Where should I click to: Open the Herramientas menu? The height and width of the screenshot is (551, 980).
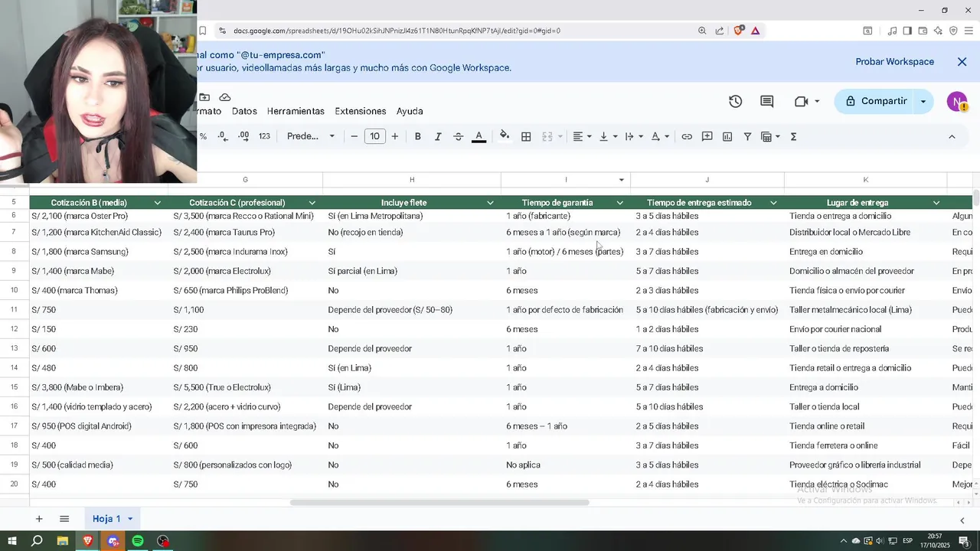point(296,111)
